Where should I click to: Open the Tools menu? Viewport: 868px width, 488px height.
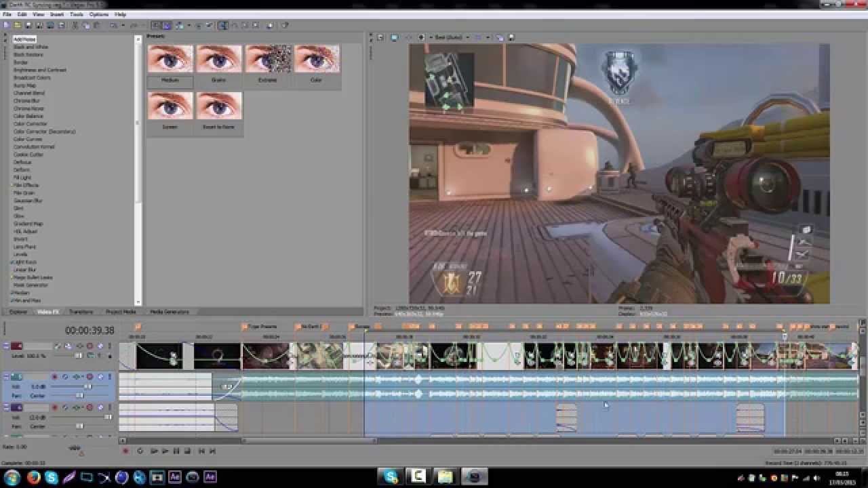[x=77, y=14]
